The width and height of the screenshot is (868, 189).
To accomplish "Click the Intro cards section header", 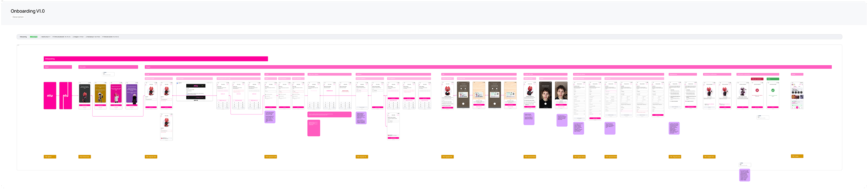I will point(108,67).
